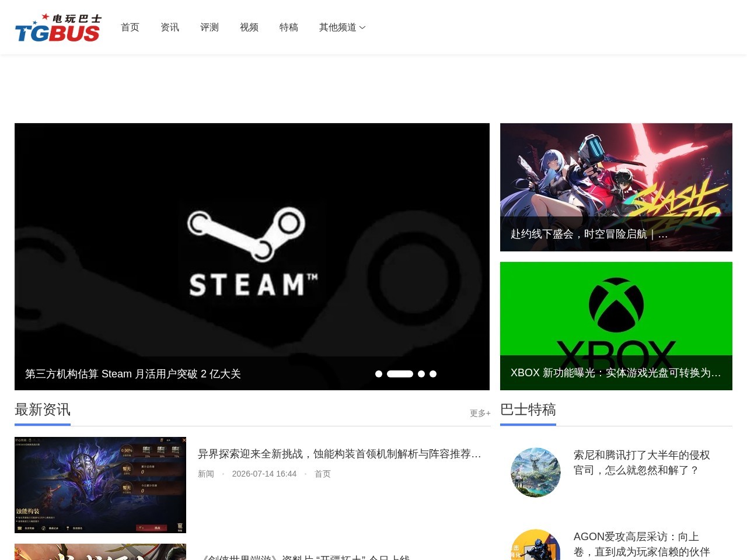Open the AGON爱攻高层采访 article link
747x560 pixels.
(642, 544)
